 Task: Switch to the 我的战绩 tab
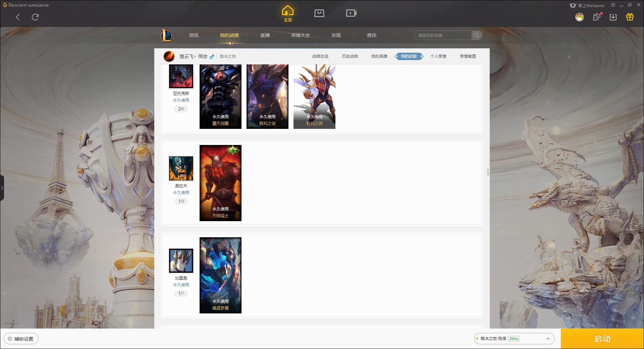point(229,35)
